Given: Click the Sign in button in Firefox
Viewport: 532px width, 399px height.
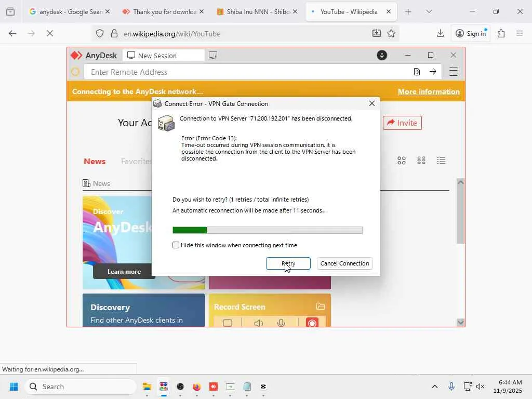Looking at the screenshot, I should click(x=471, y=33).
